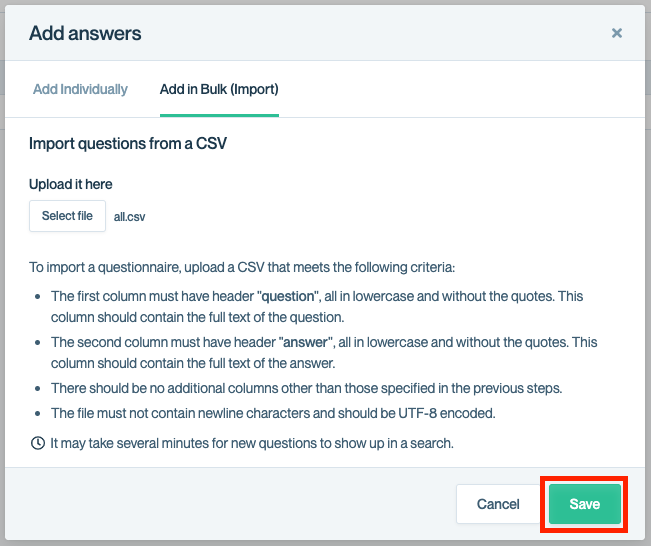Image resolution: width=651 pixels, height=546 pixels.
Task: Click the Upload it here label
Action: pyautogui.click(x=71, y=184)
